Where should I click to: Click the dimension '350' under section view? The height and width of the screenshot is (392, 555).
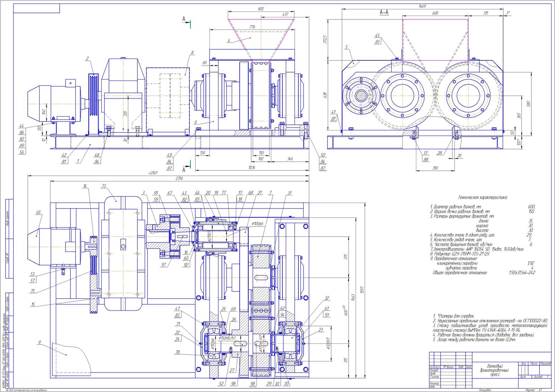435,168
